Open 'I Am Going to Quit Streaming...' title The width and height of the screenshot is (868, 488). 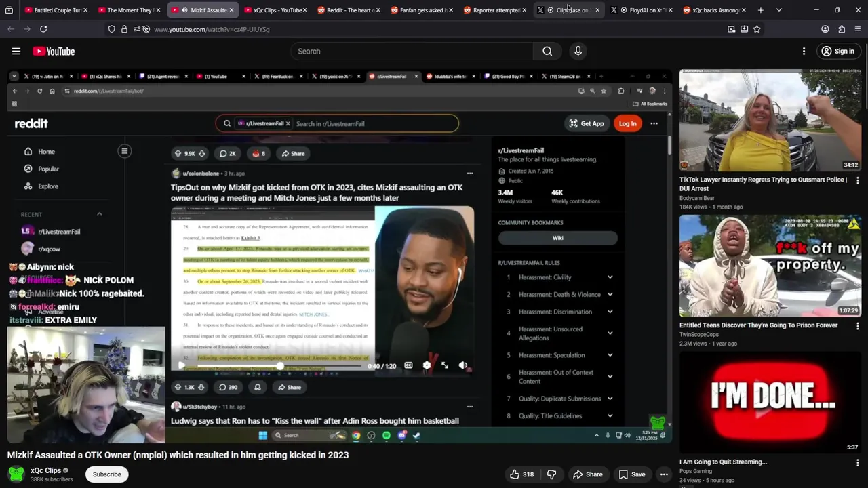[x=723, y=462]
